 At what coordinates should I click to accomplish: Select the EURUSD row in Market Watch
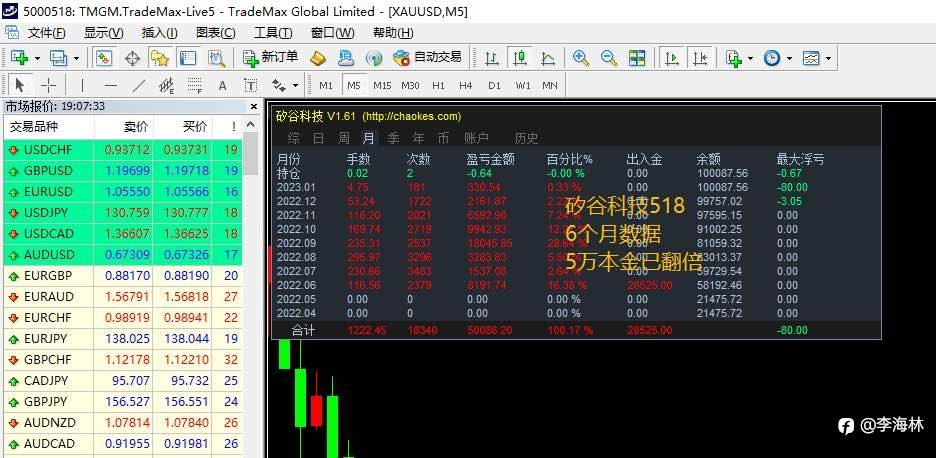[x=123, y=192]
